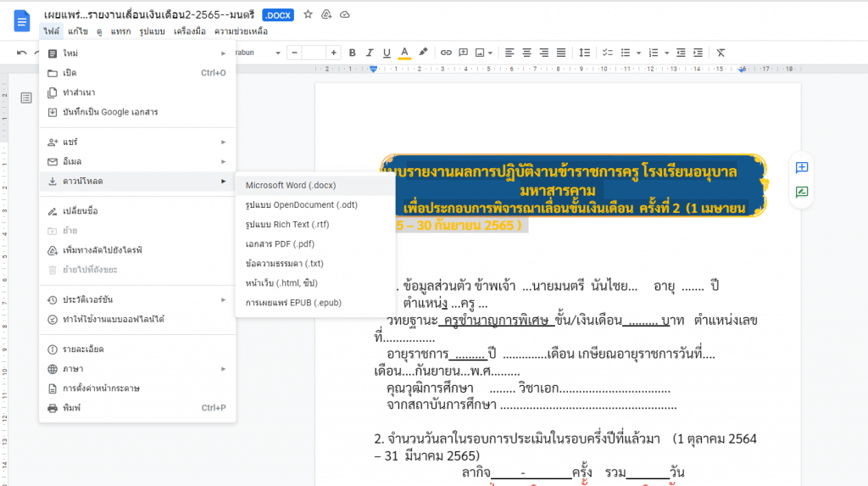This screenshot has height=486, width=868.
Task: Open the แทรก (Insert) menu
Action: pyautogui.click(x=120, y=31)
